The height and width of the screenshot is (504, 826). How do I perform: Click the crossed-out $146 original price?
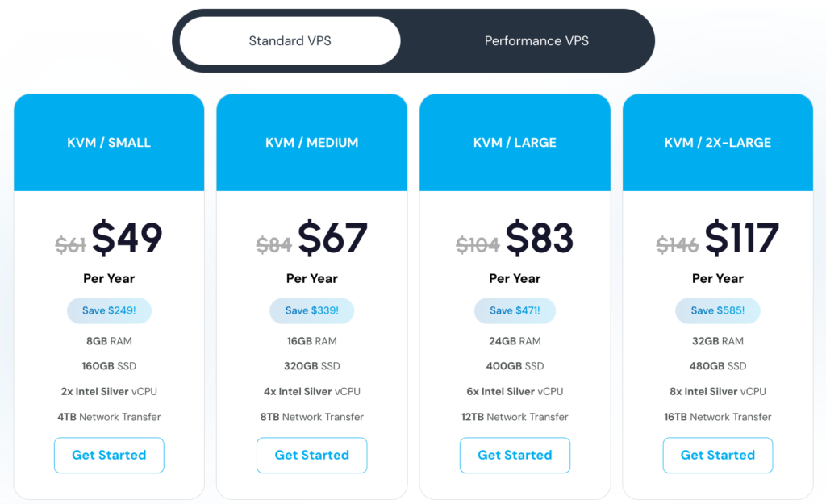point(678,245)
